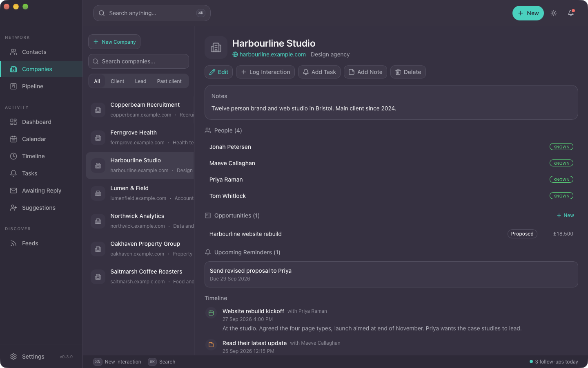The image size is (588, 368).
Task: Click the People section icon
Action: (x=208, y=130)
